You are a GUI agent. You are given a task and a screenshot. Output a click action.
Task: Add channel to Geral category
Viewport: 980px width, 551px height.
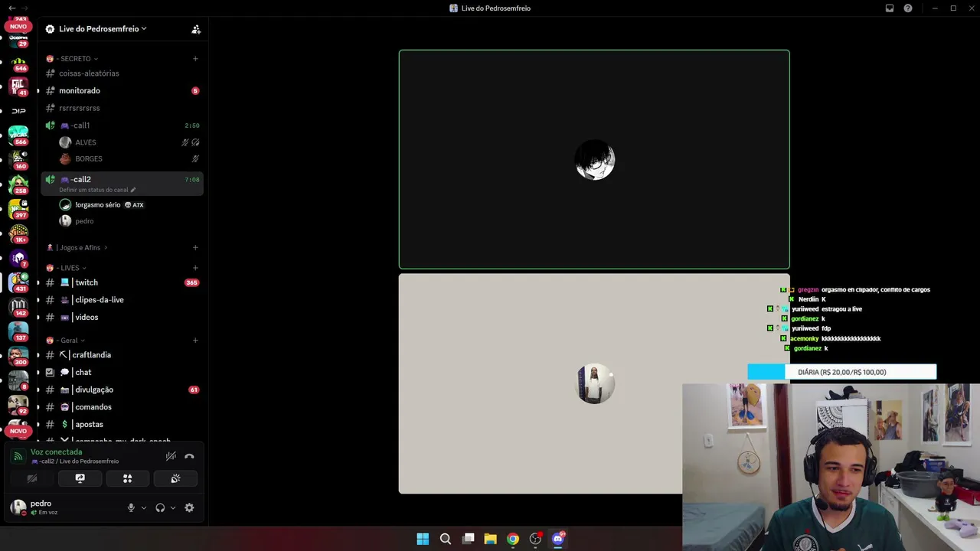(x=195, y=341)
